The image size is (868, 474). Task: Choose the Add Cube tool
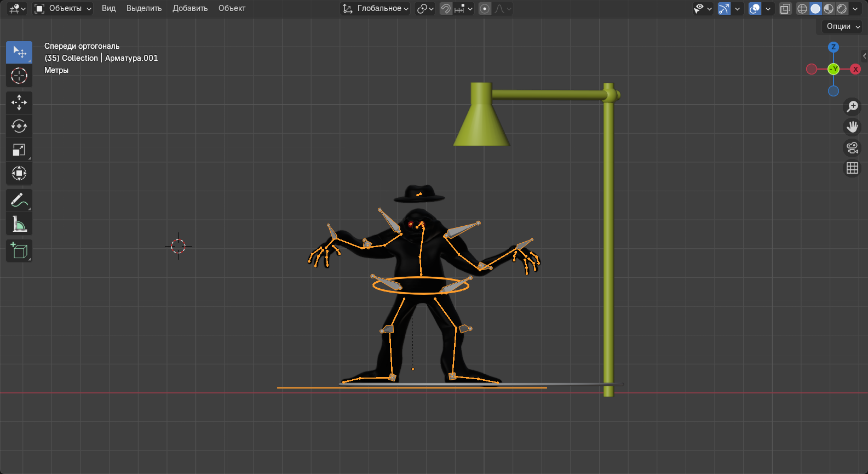click(19, 251)
